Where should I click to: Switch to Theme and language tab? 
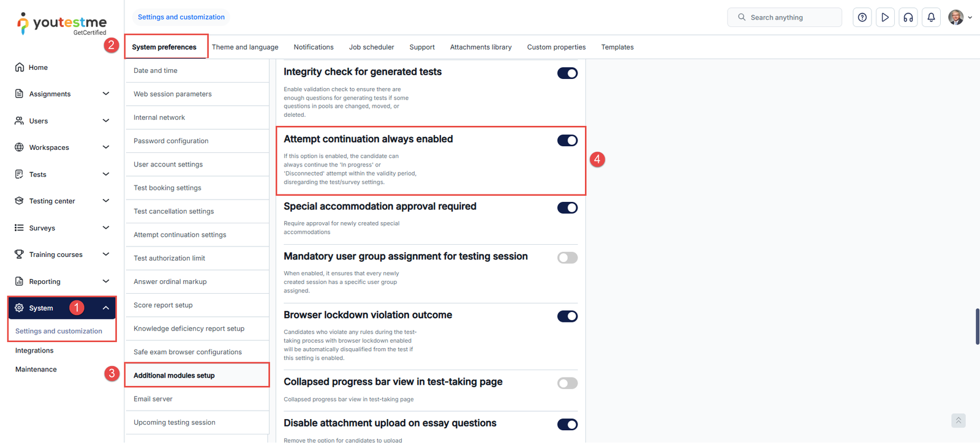[245, 47]
